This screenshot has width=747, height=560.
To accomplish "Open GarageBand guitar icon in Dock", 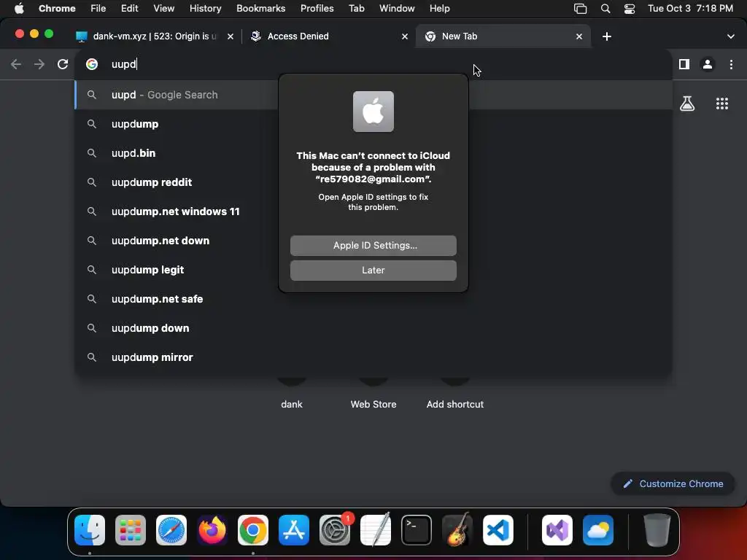I will tap(457, 530).
